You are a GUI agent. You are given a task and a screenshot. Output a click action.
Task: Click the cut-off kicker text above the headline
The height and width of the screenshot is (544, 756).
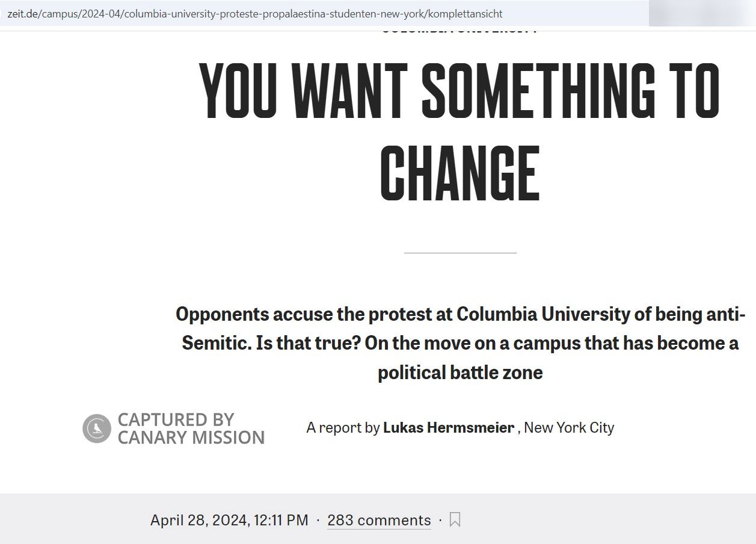point(460,29)
